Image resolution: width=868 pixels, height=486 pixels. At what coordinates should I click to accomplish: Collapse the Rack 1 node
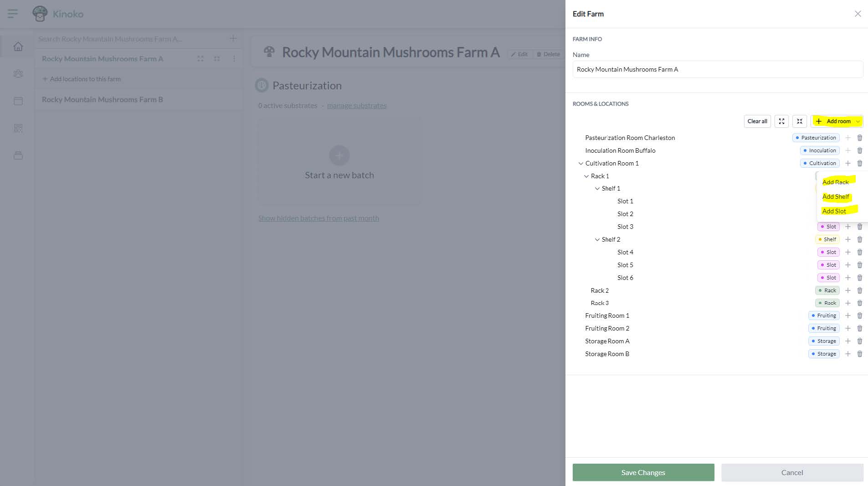click(586, 176)
